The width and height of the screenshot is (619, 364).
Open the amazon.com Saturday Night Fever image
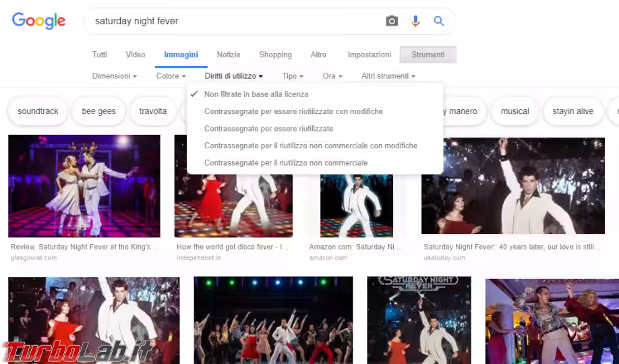click(357, 206)
